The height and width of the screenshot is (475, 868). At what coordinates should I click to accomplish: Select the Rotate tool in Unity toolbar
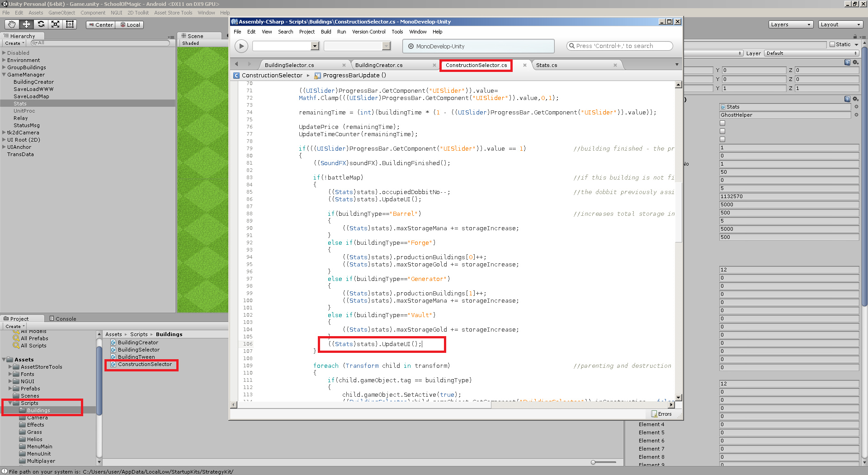(x=41, y=24)
